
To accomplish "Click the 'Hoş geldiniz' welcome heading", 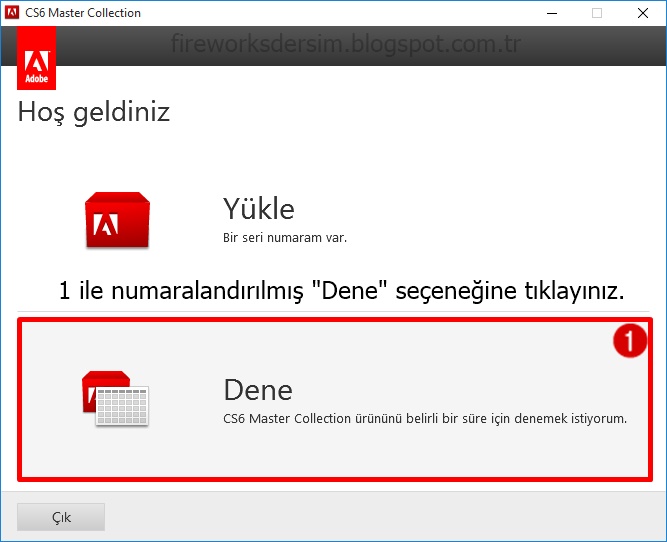I will click(x=94, y=112).
